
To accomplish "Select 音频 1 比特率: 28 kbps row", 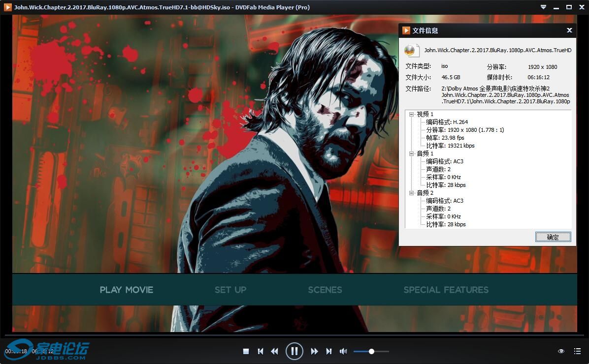I will point(446,185).
